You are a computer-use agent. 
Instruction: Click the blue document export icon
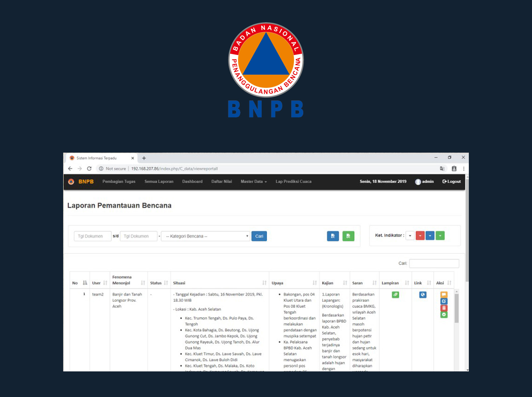click(333, 236)
